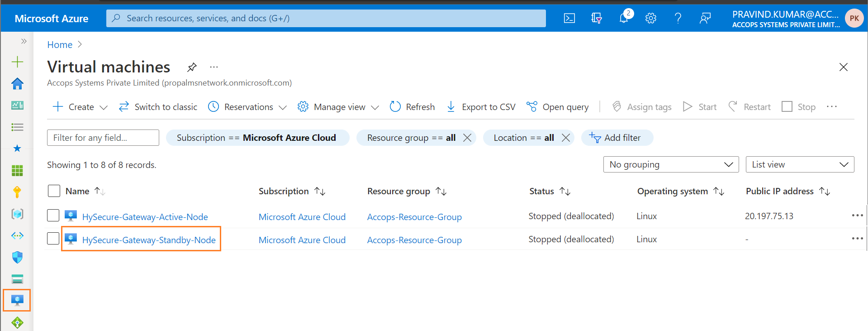The height and width of the screenshot is (331, 868).
Task: Sort by Public IP address column
Action: point(788,191)
